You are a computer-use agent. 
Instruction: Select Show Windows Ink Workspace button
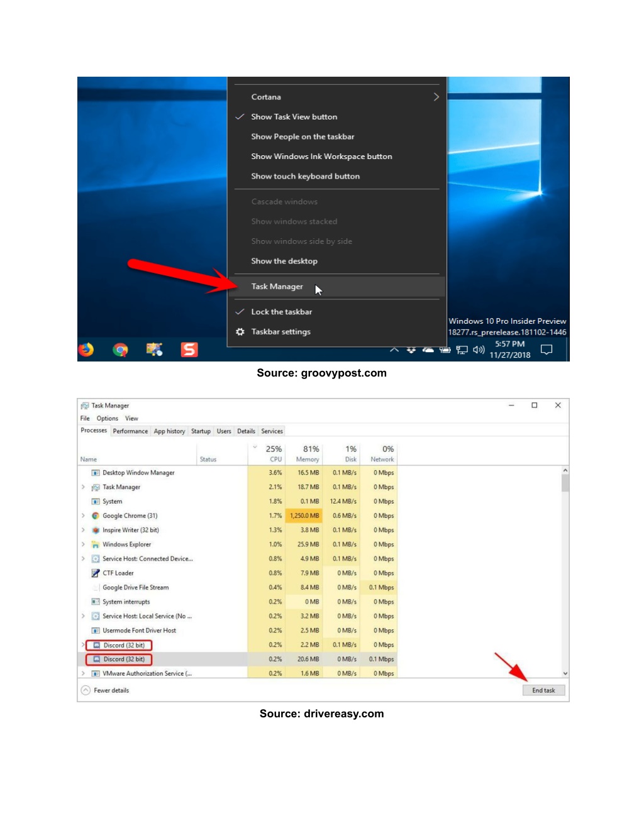[x=336, y=157]
